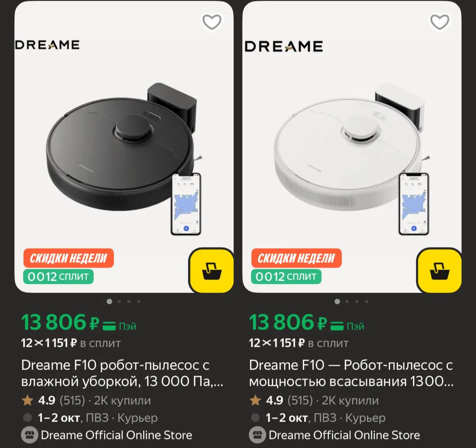Viewport: 476px width, 448px height.
Task: Select second image dot of white vacuum carousel
Action: pos(347,302)
